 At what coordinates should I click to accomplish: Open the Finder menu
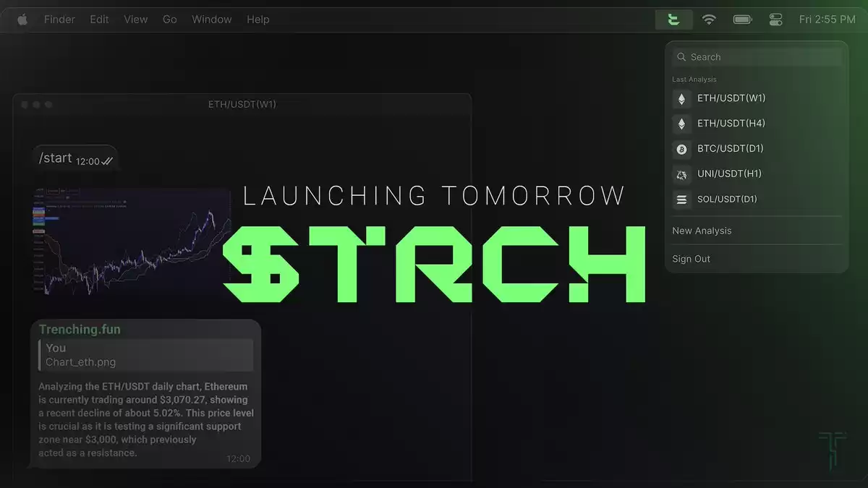tap(59, 20)
